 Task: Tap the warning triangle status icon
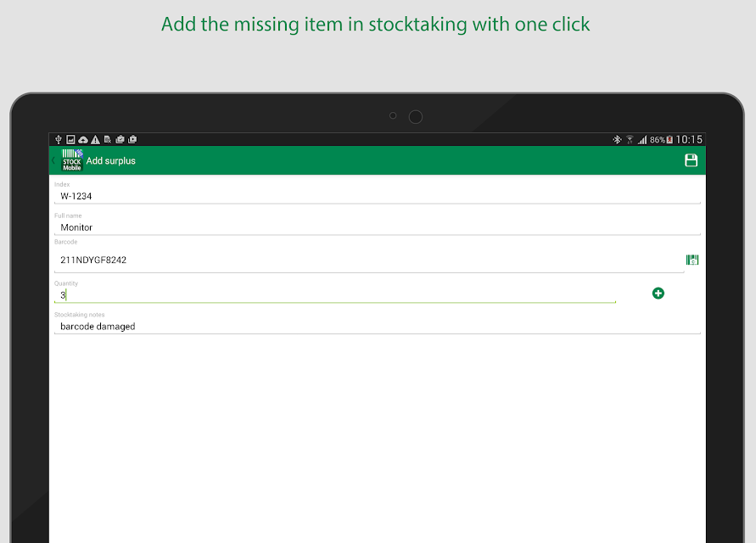96,140
